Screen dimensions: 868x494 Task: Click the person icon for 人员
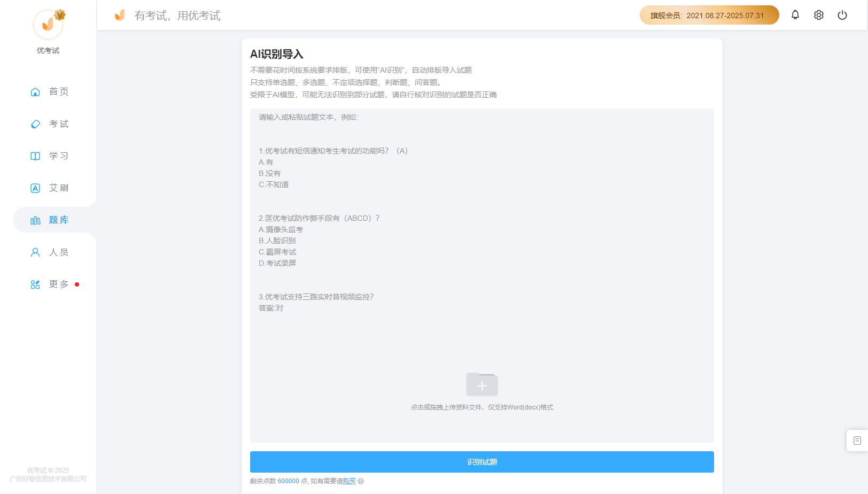coord(35,252)
